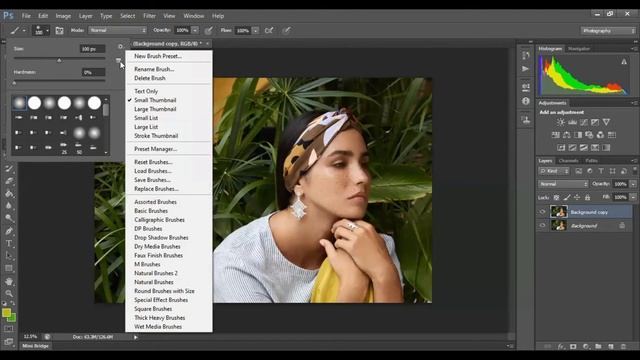Open brush preset picker flyout menu icon

coord(118,60)
